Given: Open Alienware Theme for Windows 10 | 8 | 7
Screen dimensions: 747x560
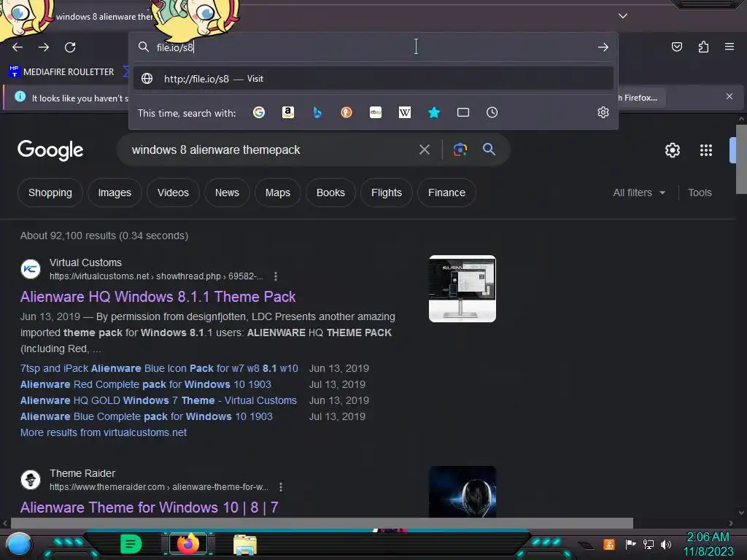Looking at the screenshot, I should click(x=149, y=507).
